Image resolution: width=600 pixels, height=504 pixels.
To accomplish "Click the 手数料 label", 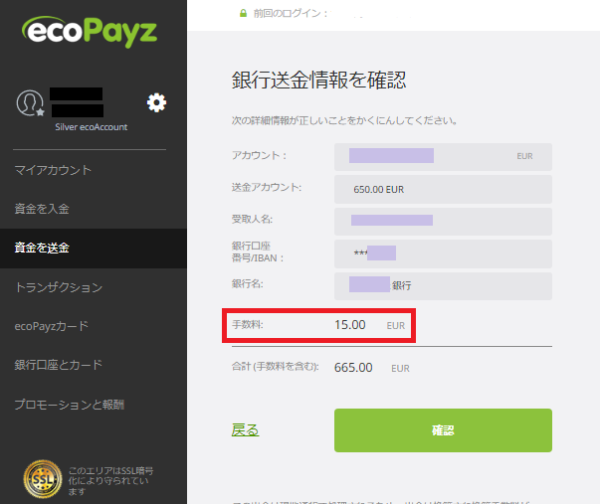I will [248, 325].
